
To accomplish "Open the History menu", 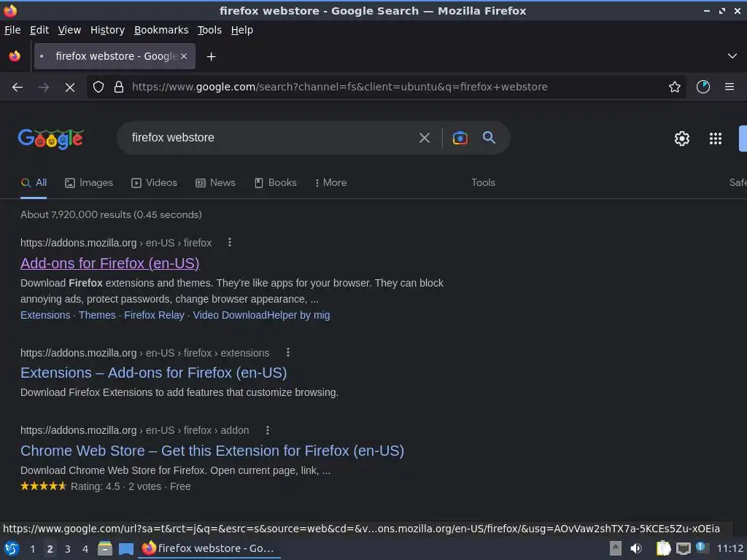I will tap(107, 30).
